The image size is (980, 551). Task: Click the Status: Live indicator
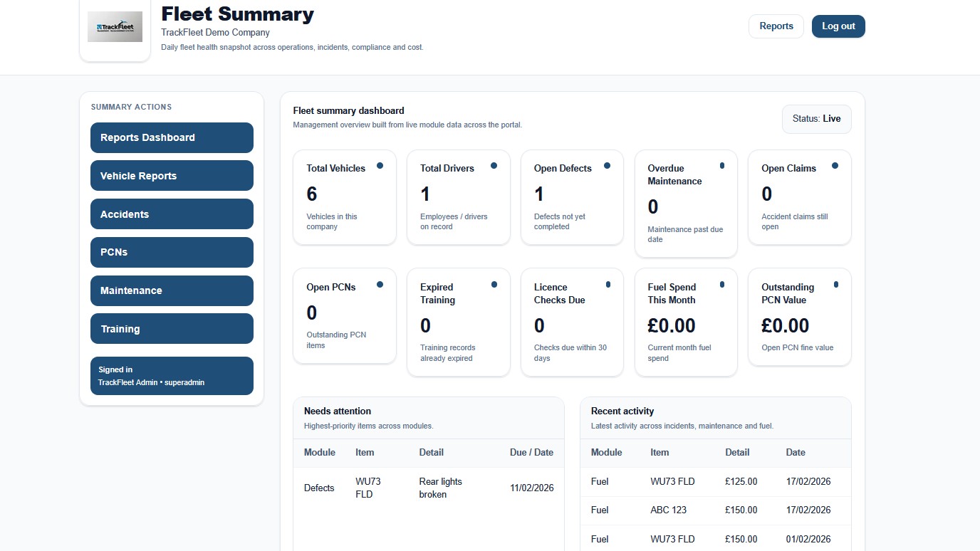(816, 119)
